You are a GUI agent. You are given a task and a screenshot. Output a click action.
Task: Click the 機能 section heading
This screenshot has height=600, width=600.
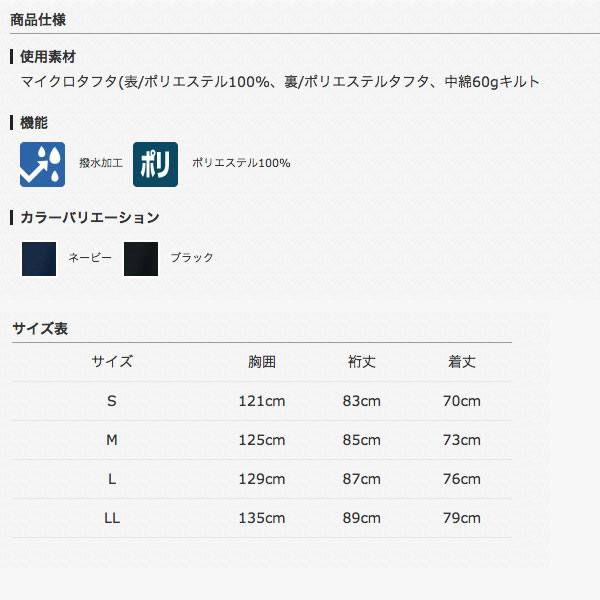34,123
